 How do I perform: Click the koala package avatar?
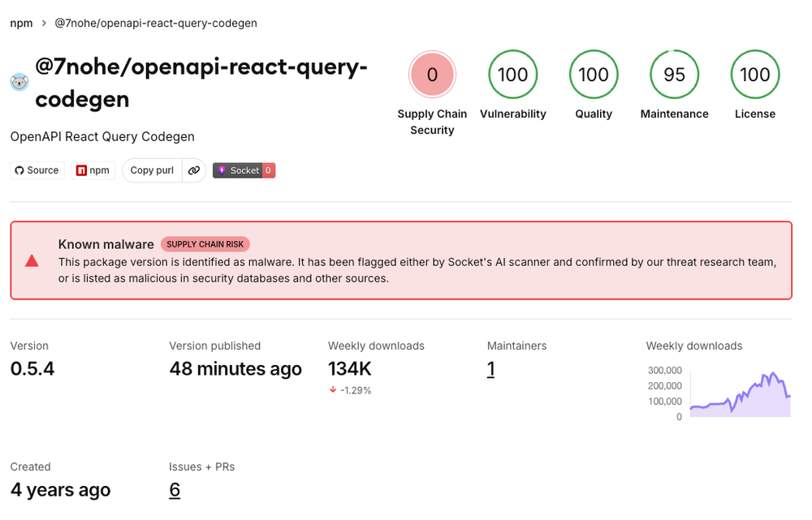[19, 82]
